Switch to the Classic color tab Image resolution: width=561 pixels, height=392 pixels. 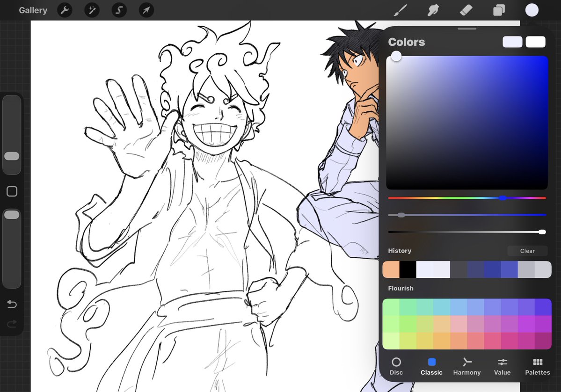tap(431, 366)
